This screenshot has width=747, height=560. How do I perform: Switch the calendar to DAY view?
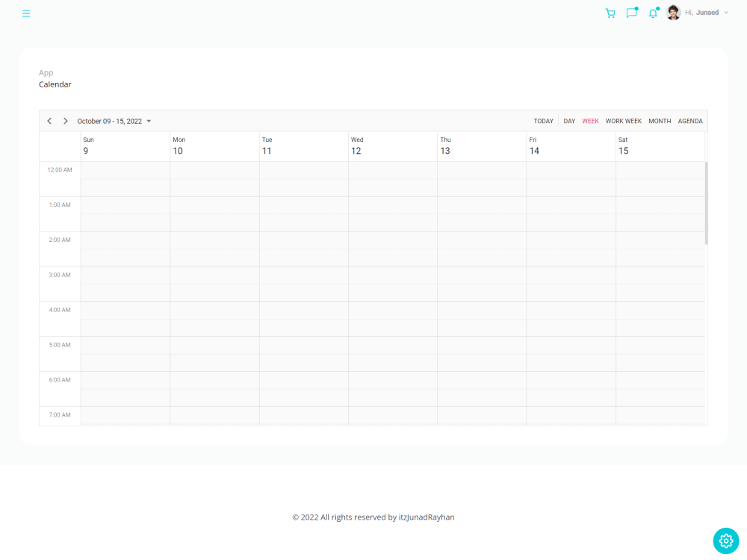pyautogui.click(x=569, y=120)
